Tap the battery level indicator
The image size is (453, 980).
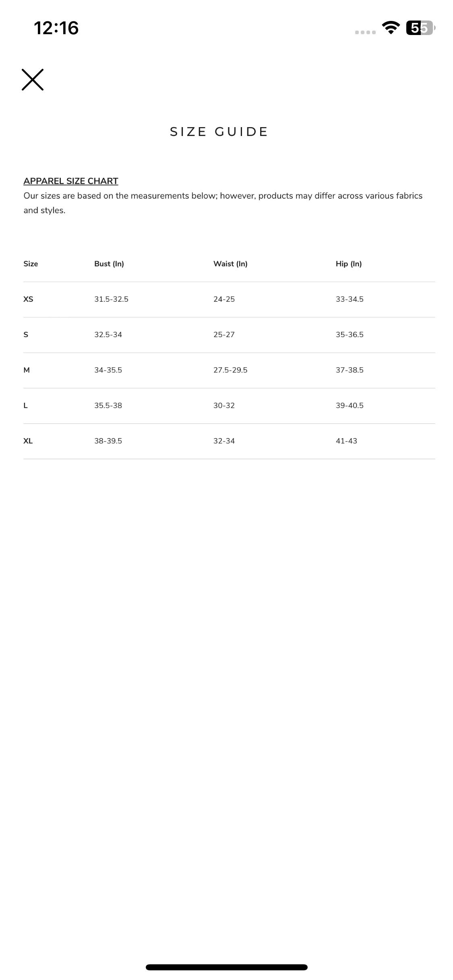coord(421,28)
